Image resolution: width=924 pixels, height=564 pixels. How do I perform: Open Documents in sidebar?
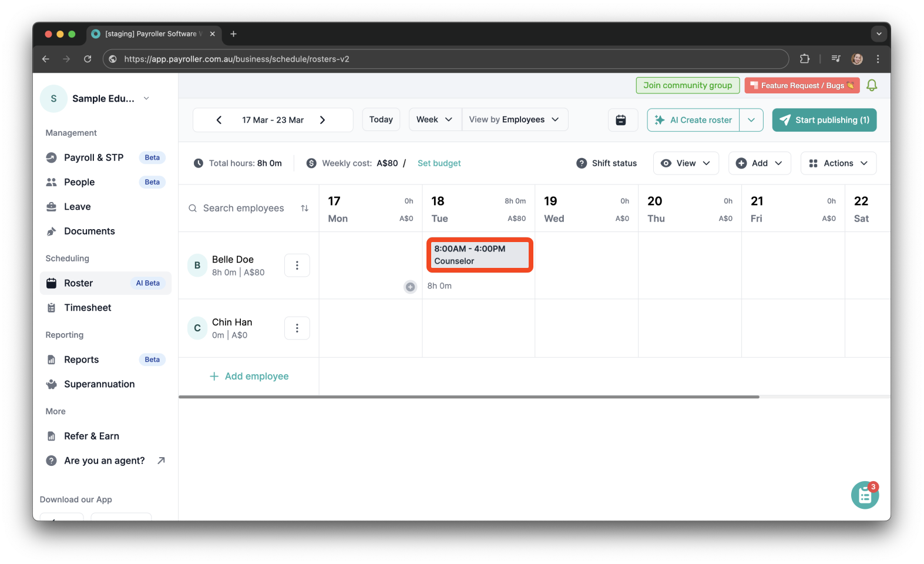106,231
